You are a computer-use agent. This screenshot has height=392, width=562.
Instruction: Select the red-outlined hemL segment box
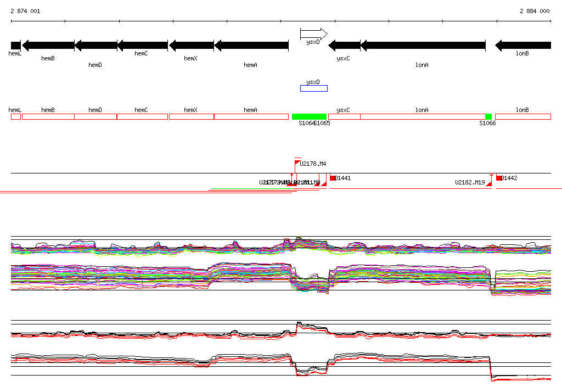[15, 117]
